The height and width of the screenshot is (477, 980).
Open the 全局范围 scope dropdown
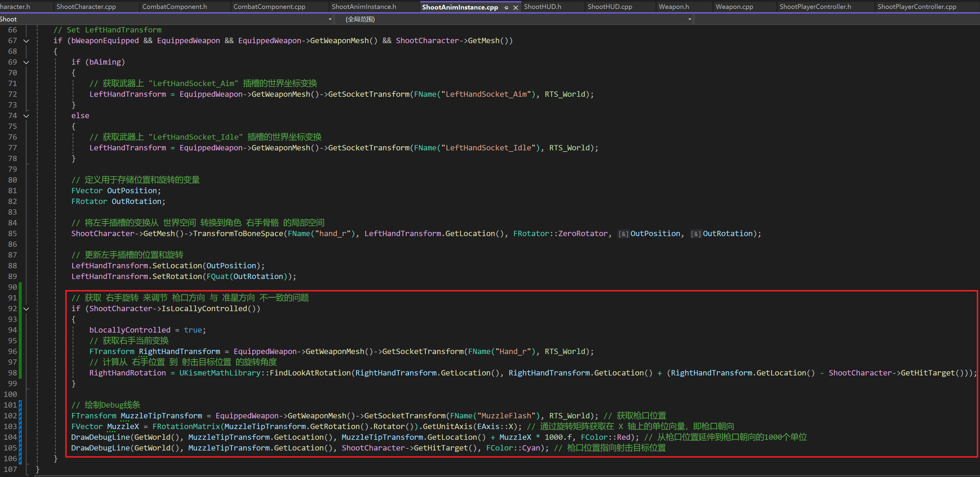point(689,19)
